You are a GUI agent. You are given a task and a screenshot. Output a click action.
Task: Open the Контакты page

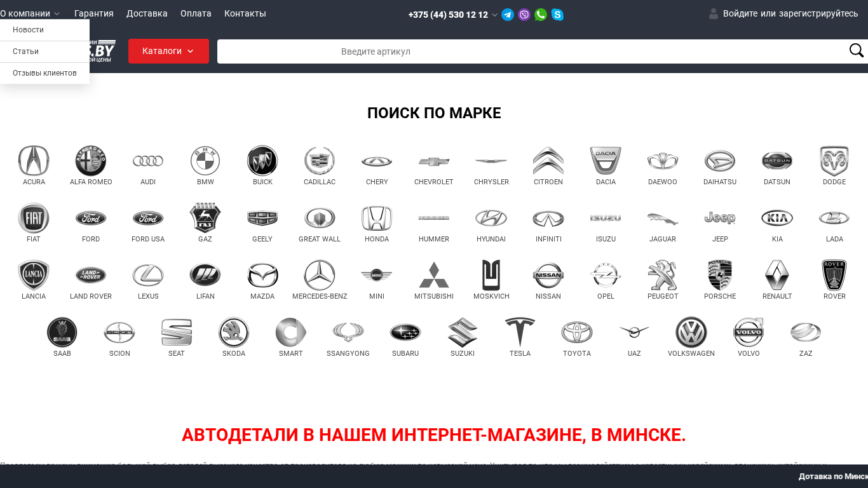coord(245,13)
